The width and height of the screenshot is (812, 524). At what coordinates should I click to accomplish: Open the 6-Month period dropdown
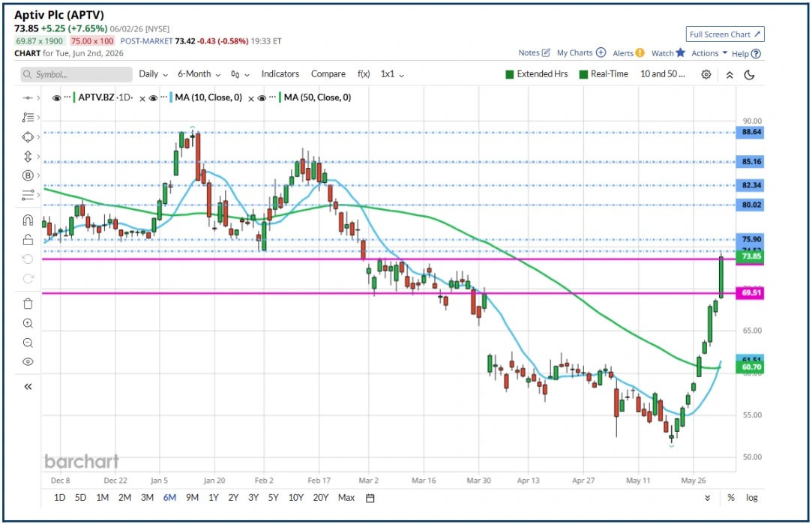(x=199, y=74)
